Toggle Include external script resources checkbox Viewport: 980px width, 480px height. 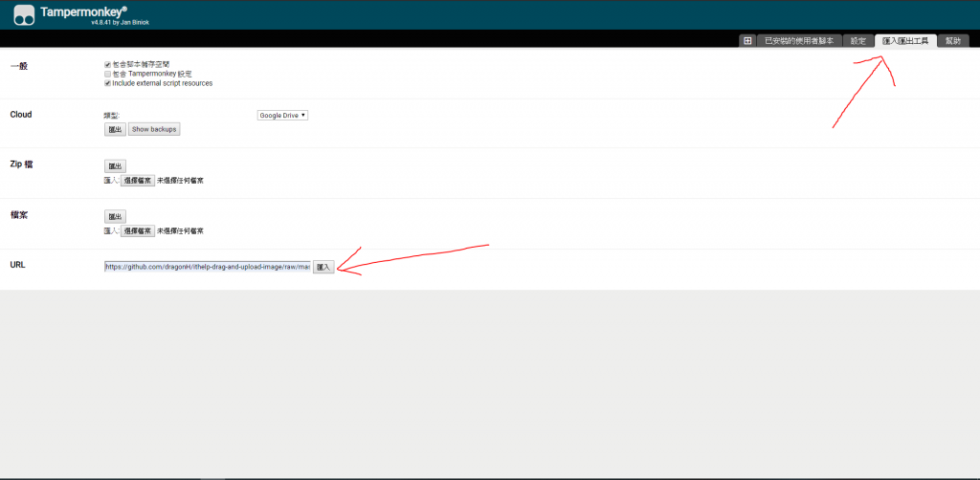107,83
